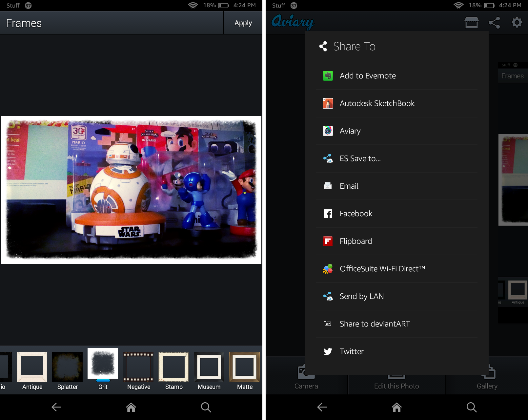The image size is (528, 420).
Task: Choose Aviary in share list
Action: tap(397, 131)
